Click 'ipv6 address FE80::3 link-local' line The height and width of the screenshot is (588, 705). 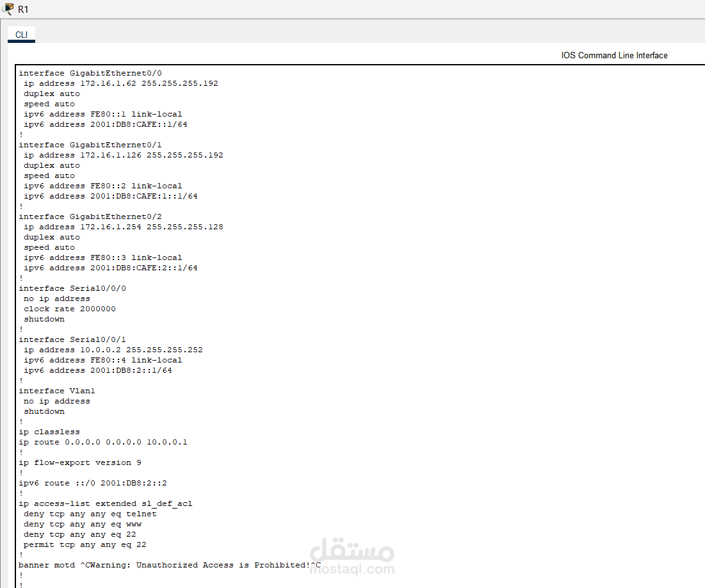(103, 257)
